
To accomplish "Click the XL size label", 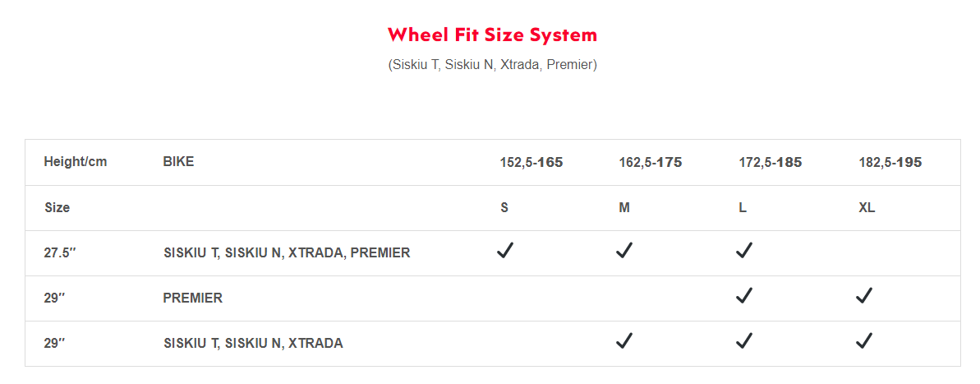I will coord(867,208).
